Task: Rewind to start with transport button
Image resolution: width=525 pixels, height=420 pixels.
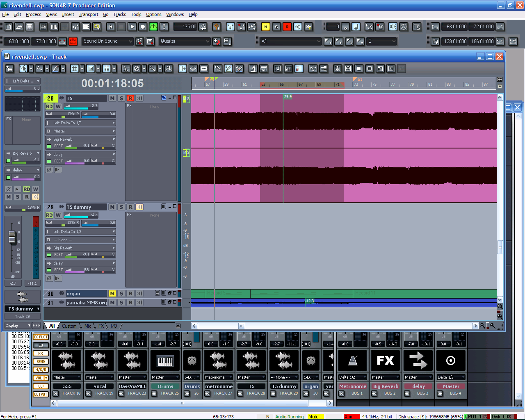Action: coord(111,27)
